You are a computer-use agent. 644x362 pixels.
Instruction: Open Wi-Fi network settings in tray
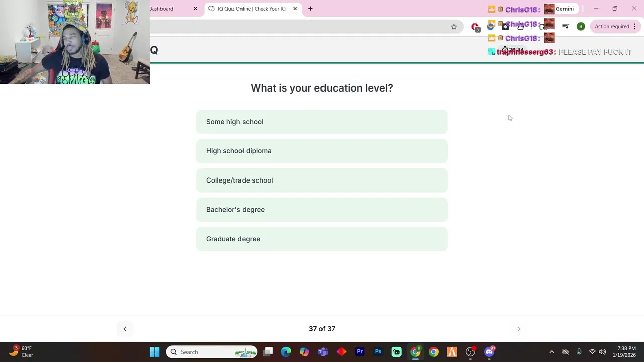tap(592, 352)
